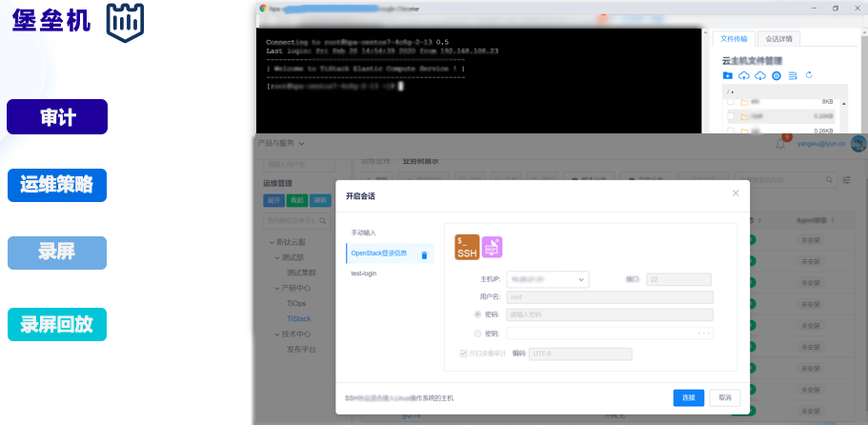This screenshot has width=868, height=425.
Task: Click the 取消 button
Action: point(725,398)
